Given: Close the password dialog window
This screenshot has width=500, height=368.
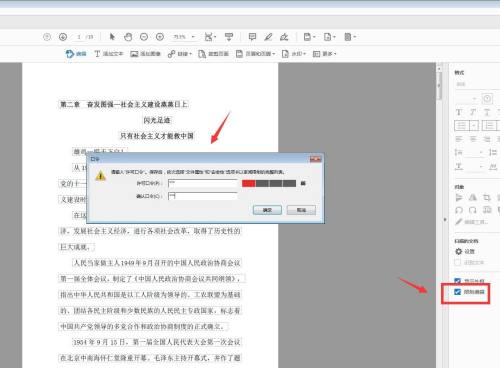Looking at the screenshot, I should point(315,159).
